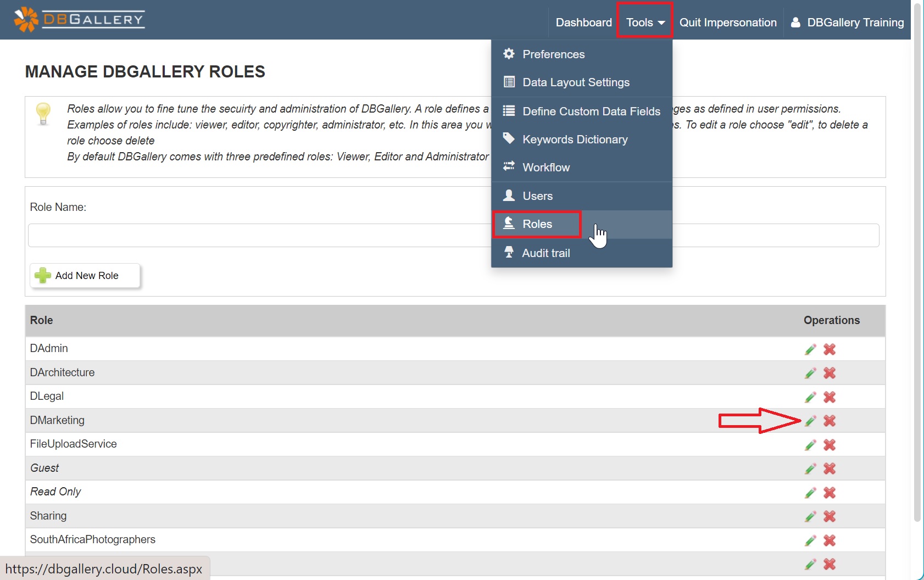Select the DAdmin role name
924x580 pixels.
tap(49, 348)
